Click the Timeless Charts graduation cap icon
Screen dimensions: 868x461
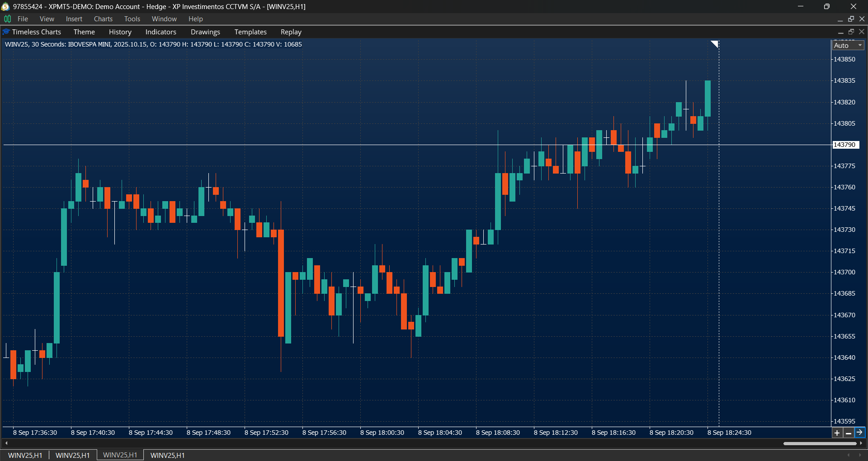point(6,32)
